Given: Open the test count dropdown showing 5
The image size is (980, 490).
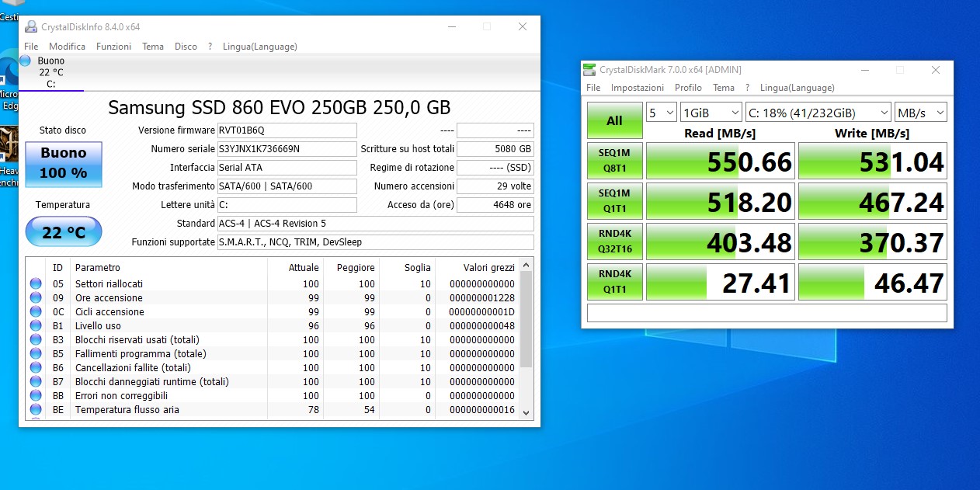Looking at the screenshot, I should pos(661,113).
